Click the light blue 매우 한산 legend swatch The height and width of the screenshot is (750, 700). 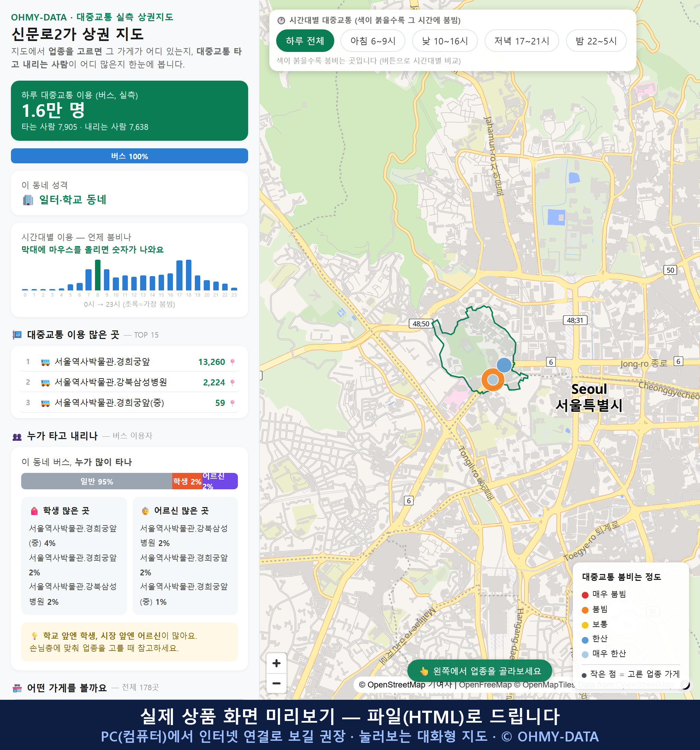coord(585,655)
